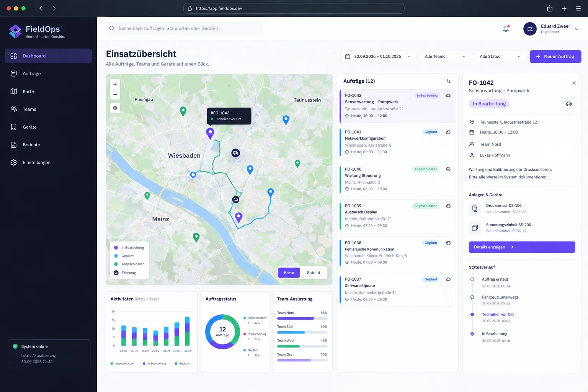
Task: Toggle In Bearbeitung series in Aktivitäten legend
Action: (x=154, y=364)
